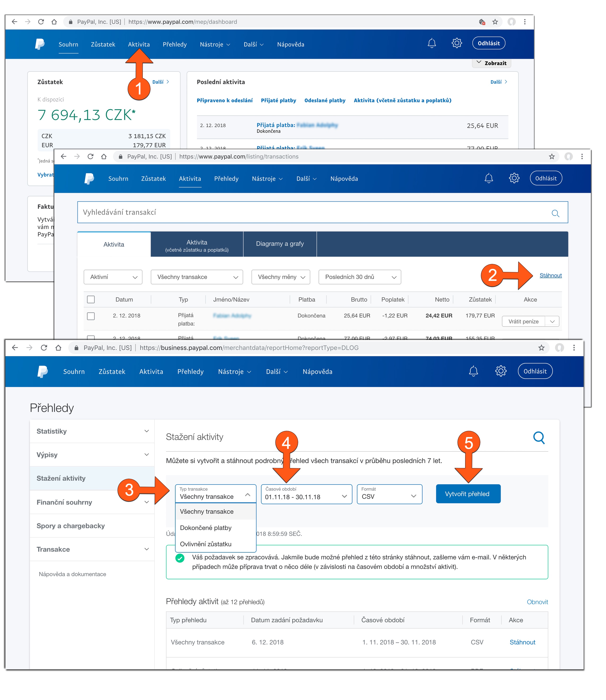606x700 pixels.
Task: Switch to the 'Diagramy a grafy' tab
Action: click(280, 244)
